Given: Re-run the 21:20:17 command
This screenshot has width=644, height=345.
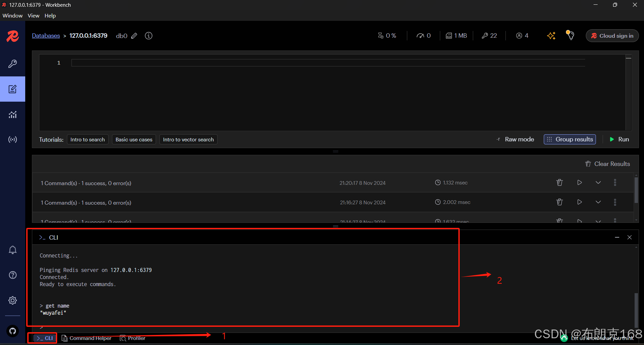Looking at the screenshot, I should click(x=579, y=182).
